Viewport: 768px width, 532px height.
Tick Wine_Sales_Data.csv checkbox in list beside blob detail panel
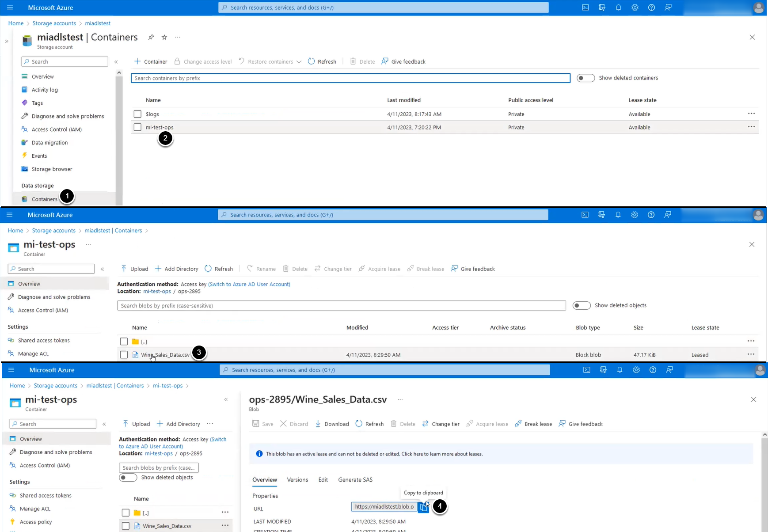click(125, 526)
